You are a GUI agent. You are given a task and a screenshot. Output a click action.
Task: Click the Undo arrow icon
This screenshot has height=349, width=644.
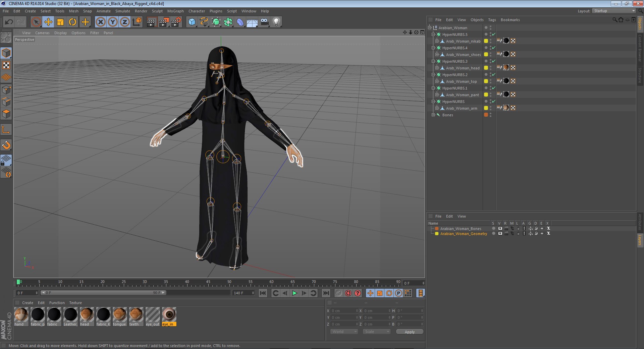9,22
